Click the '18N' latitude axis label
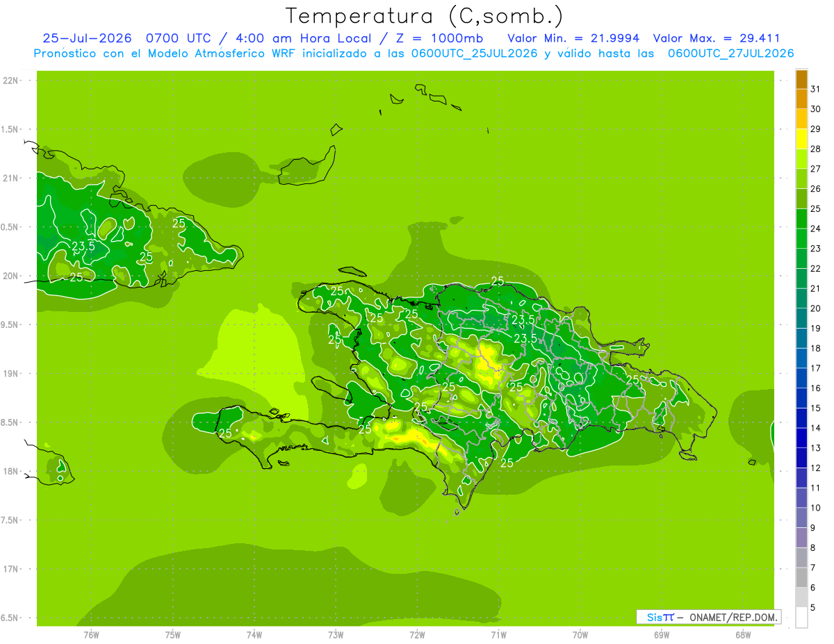The width and height of the screenshot is (834, 644). (x=10, y=472)
